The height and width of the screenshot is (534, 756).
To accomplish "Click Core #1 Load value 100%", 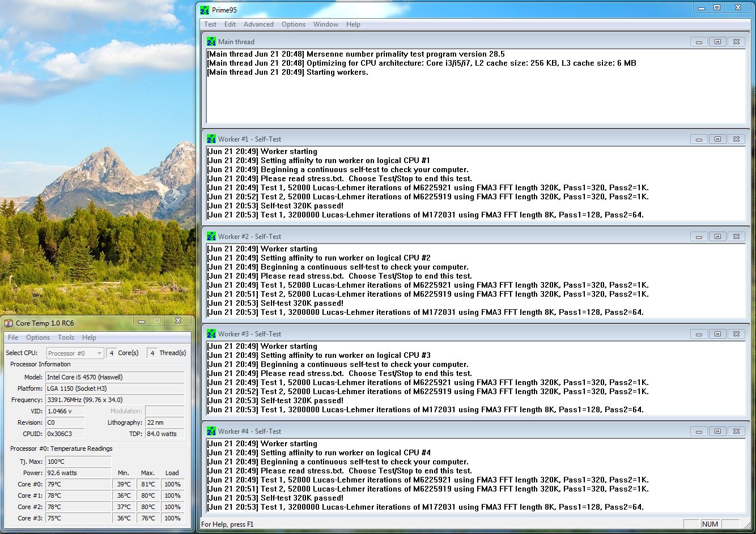I will coord(172,495).
